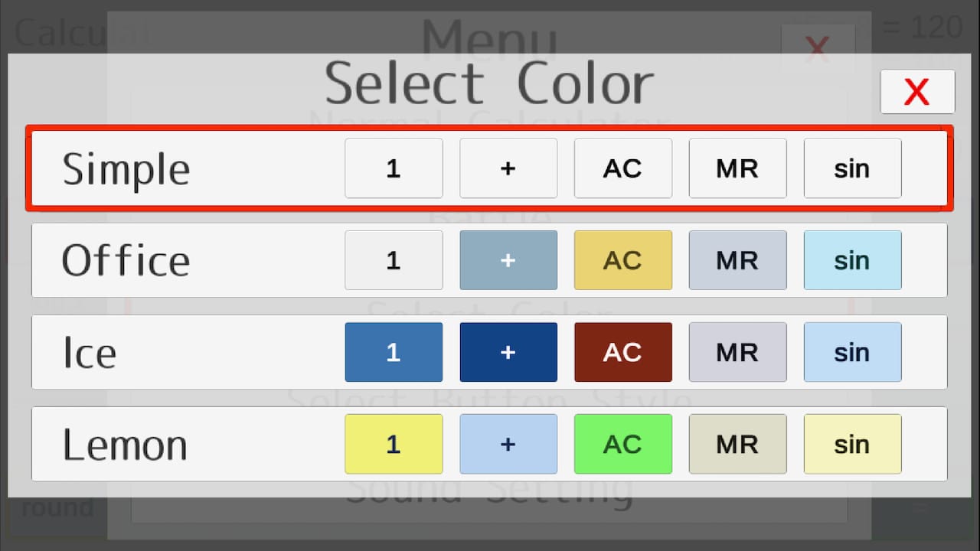Click the blue 1 swatch in Ice row
The width and height of the screenshot is (980, 551).
pos(394,352)
